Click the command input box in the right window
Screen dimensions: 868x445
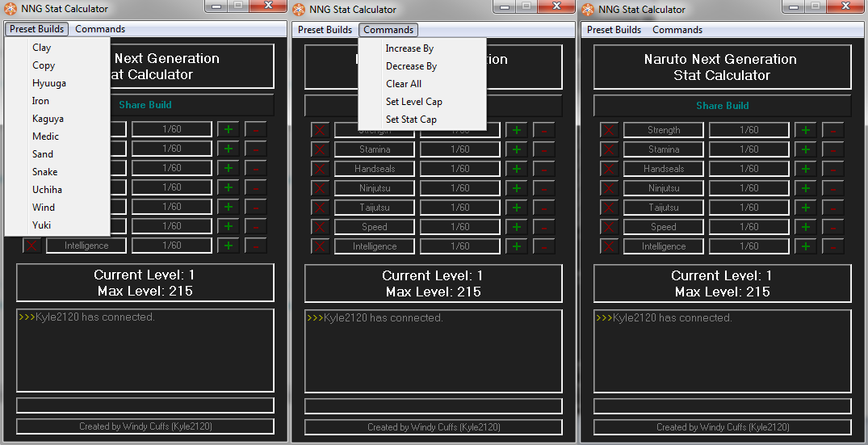[723, 406]
